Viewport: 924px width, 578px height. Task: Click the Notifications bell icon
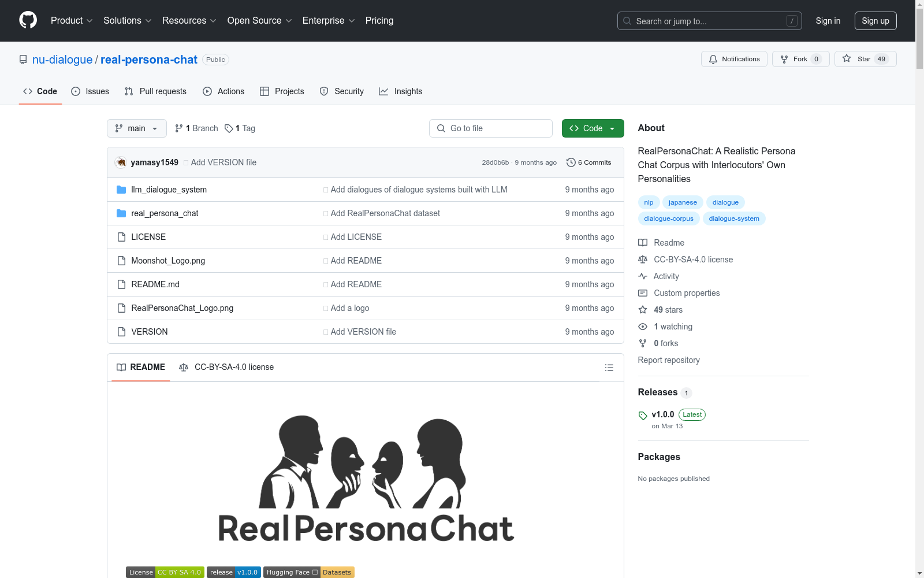click(x=713, y=59)
